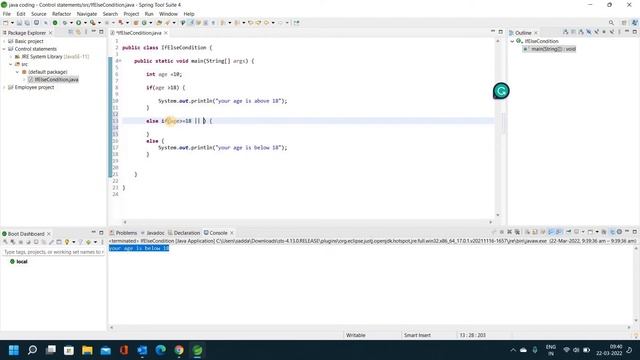Select the (default package) tree item

pos(45,72)
